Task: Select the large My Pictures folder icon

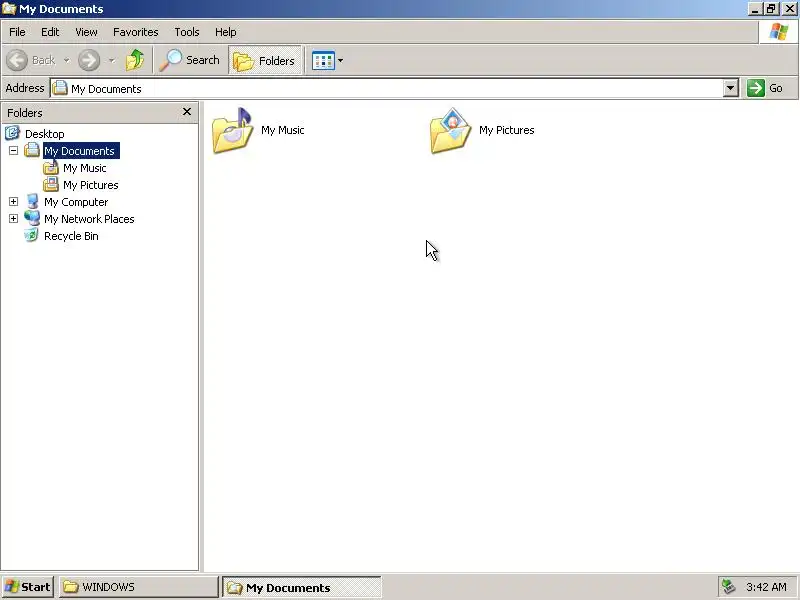Action: tap(450, 131)
